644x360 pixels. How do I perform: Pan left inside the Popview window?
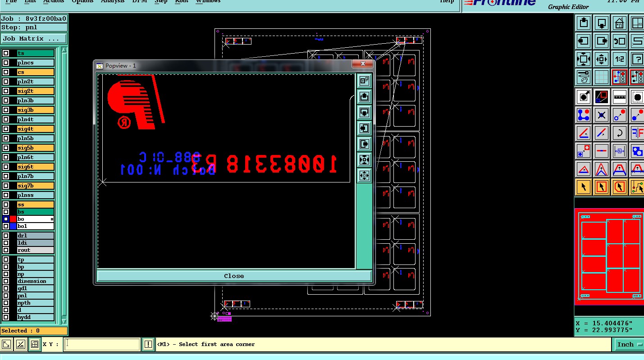(x=364, y=128)
